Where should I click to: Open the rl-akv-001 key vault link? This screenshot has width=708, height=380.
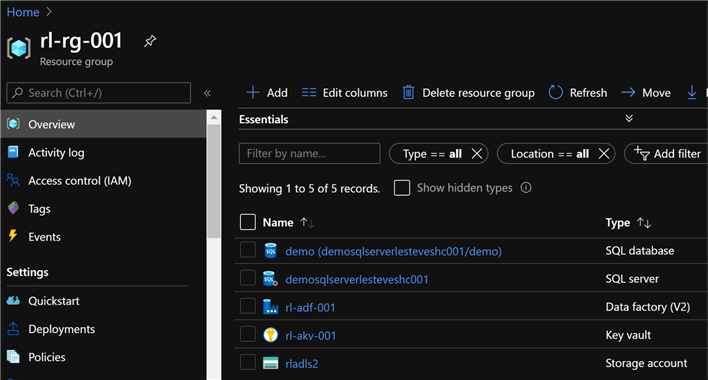[311, 335]
